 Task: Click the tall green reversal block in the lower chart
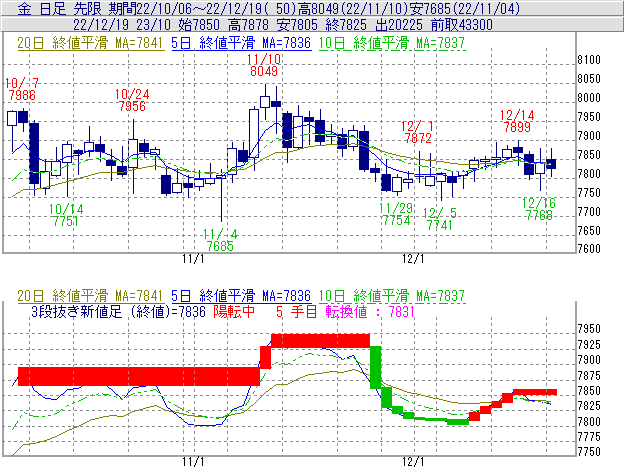pyautogui.click(x=376, y=367)
